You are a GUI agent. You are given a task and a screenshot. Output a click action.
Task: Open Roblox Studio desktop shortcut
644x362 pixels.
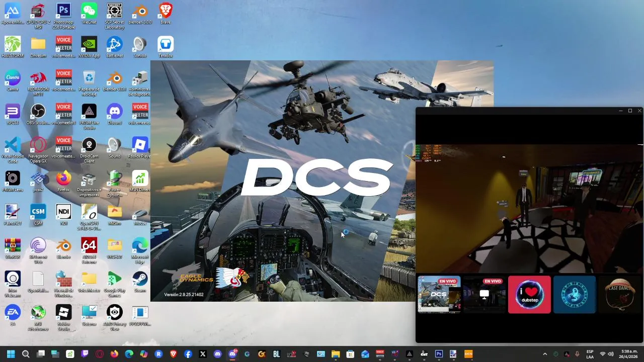(63, 318)
